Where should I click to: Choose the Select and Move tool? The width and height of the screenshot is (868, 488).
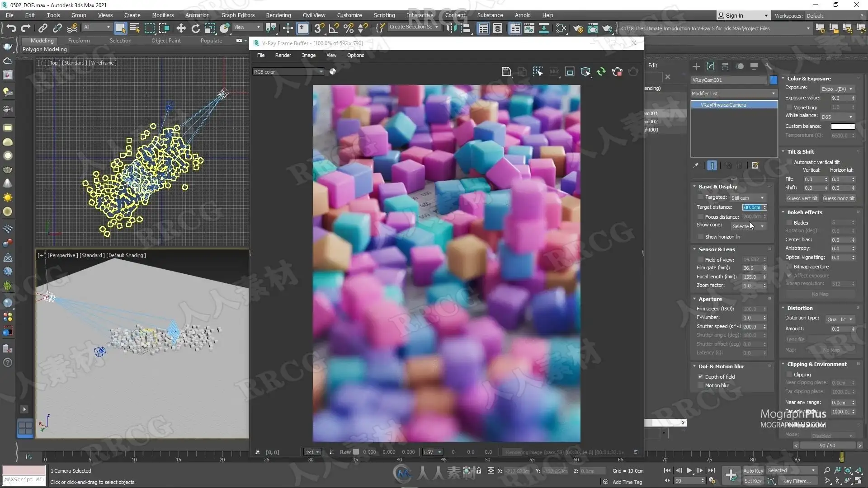[x=181, y=28]
